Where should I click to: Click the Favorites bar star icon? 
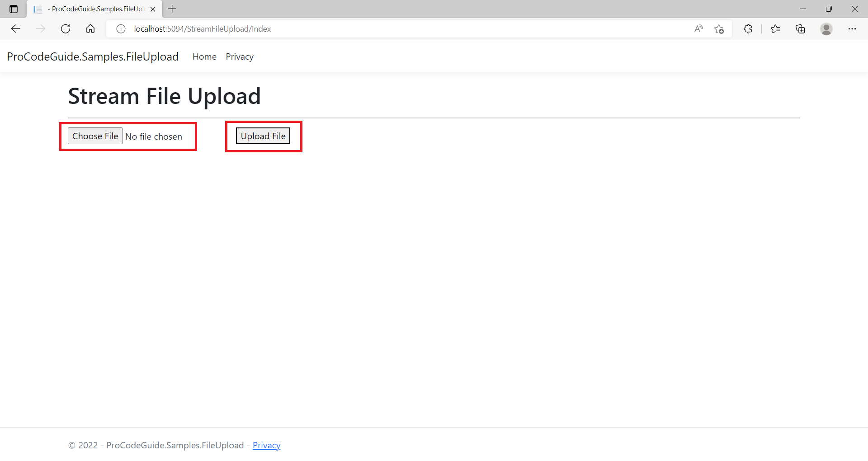pyautogui.click(x=776, y=28)
